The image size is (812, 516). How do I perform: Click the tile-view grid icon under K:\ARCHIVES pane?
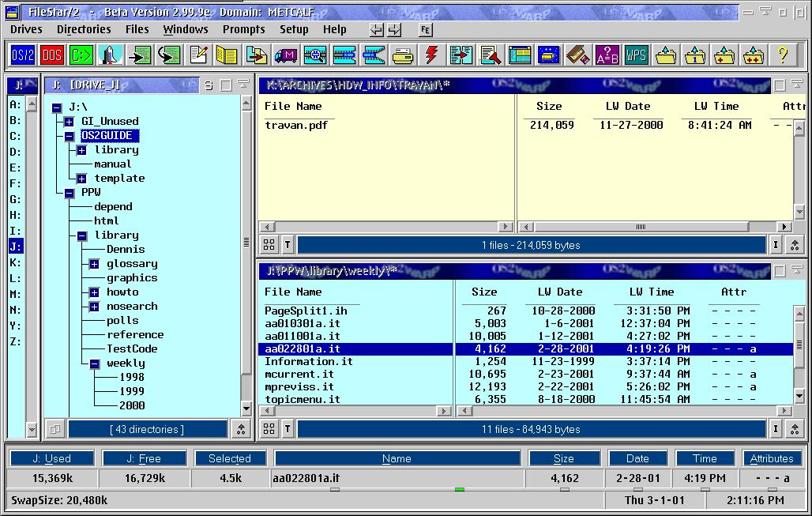coord(269,244)
